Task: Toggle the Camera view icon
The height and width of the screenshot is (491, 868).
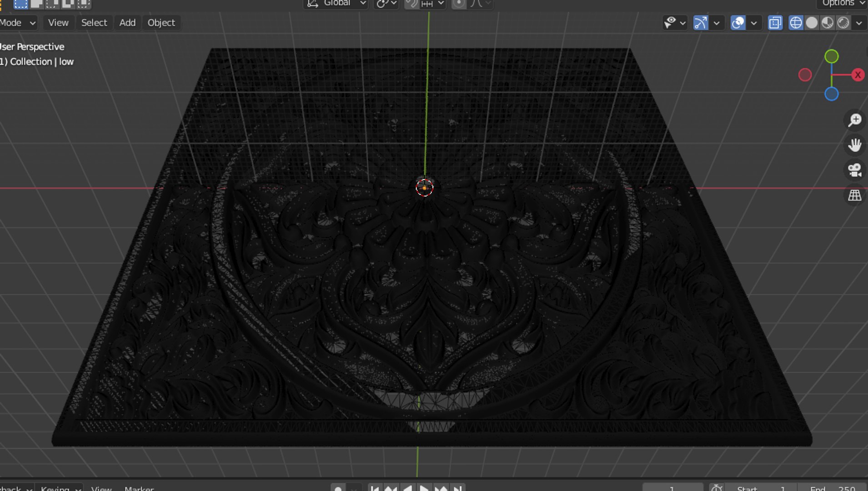Action: tap(855, 170)
